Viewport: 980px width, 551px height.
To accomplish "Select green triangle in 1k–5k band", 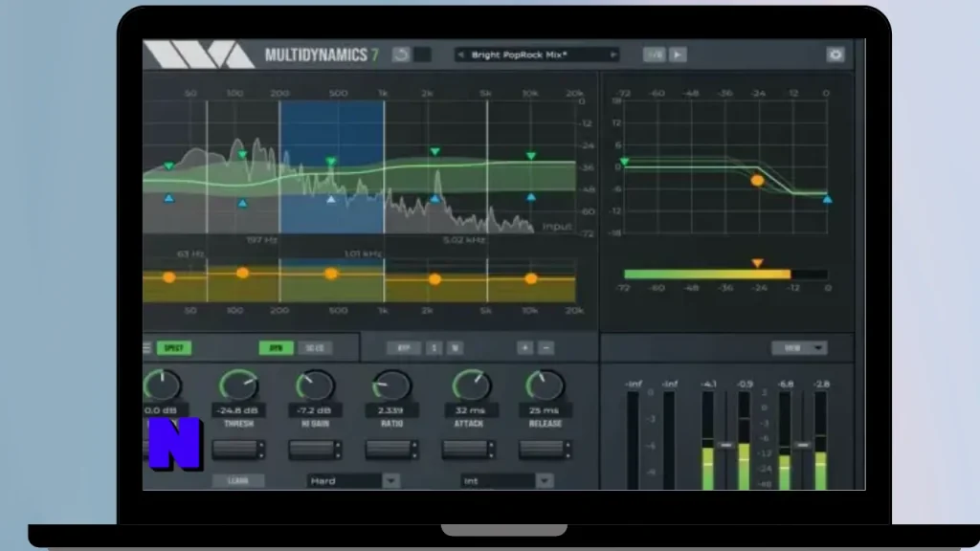I will [435, 152].
